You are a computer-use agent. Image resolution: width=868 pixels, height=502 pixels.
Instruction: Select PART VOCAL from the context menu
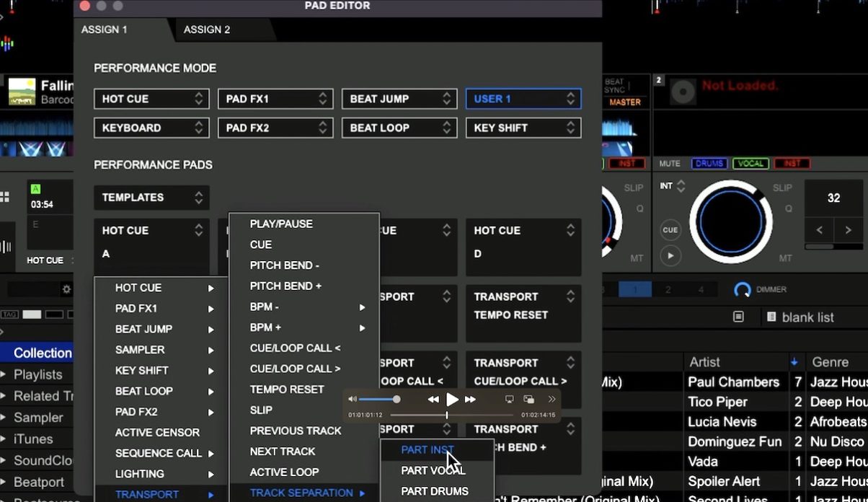pyautogui.click(x=431, y=470)
